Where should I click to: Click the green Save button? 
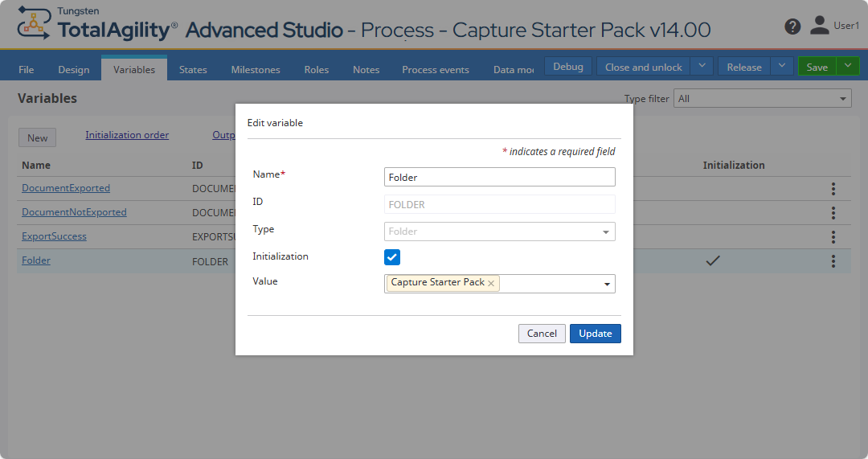pyautogui.click(x=817, y=66)
